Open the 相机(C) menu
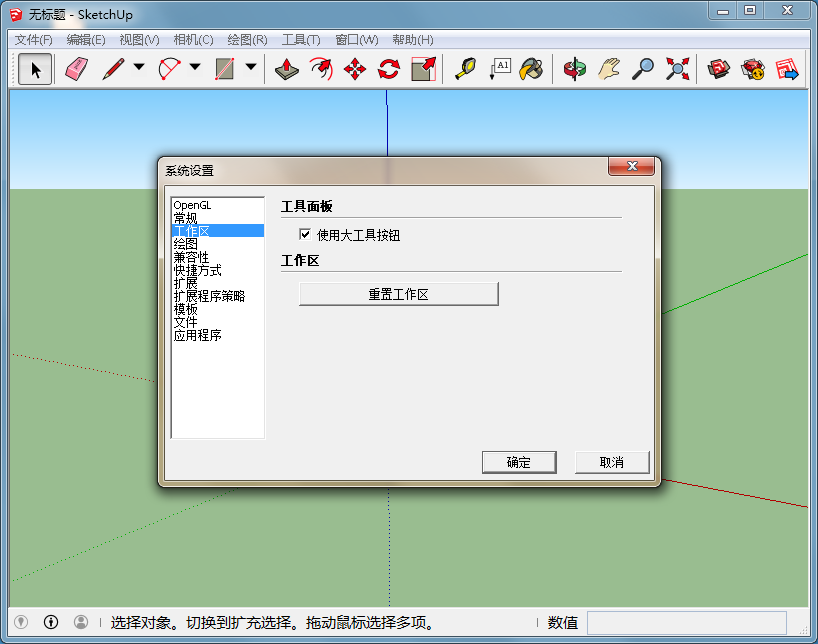 (193, 40)
